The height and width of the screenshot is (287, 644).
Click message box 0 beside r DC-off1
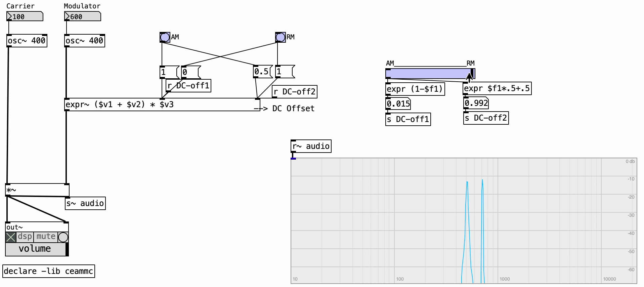coord(191,72)
